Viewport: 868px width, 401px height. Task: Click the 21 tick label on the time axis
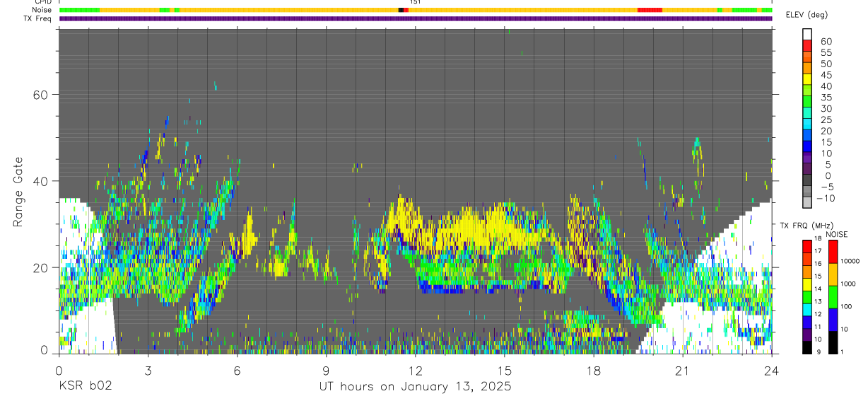(682, 371)
